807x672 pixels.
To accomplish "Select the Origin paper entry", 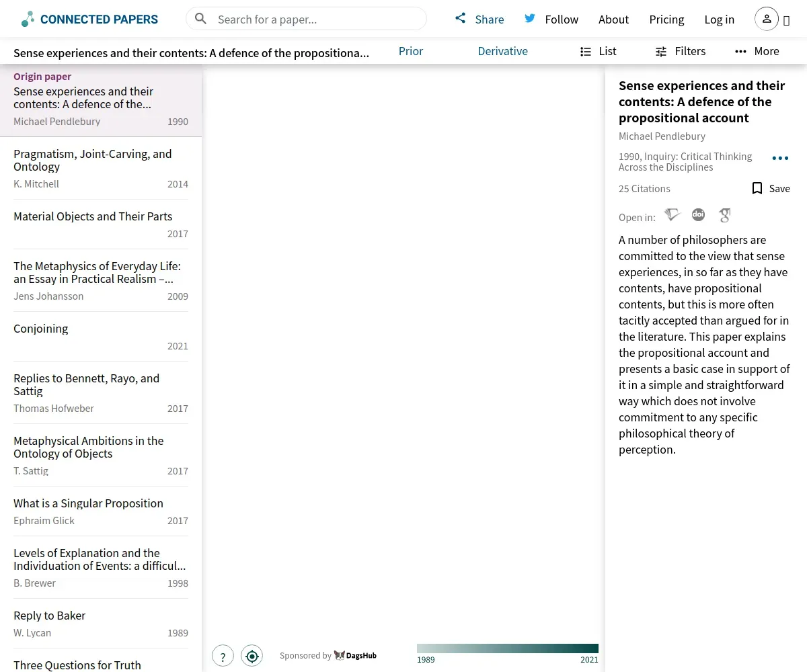I will [101, 101].
